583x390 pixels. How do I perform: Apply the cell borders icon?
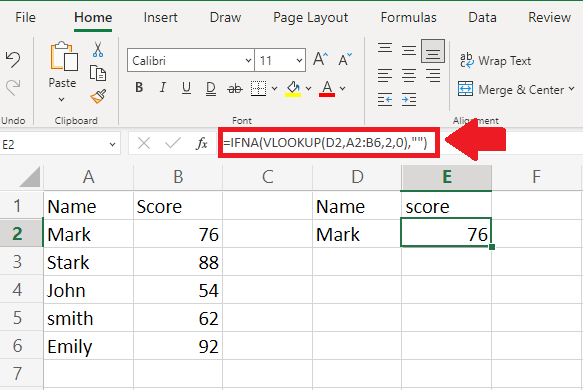[x=258, y=88]
